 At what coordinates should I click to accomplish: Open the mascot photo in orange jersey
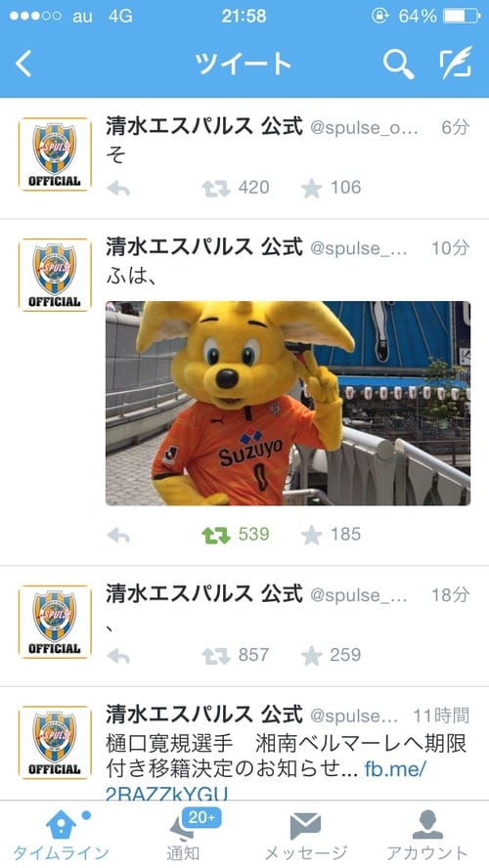click(x=288, y=403)
